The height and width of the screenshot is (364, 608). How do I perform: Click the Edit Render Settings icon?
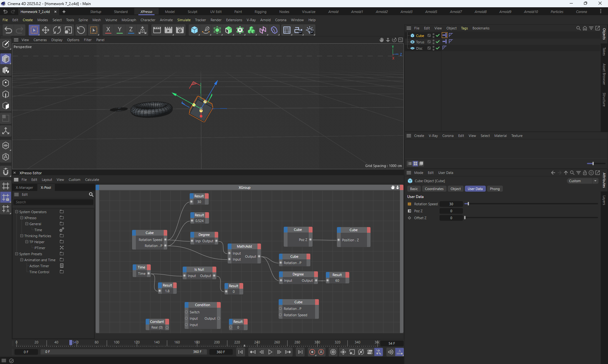point(180,30)
